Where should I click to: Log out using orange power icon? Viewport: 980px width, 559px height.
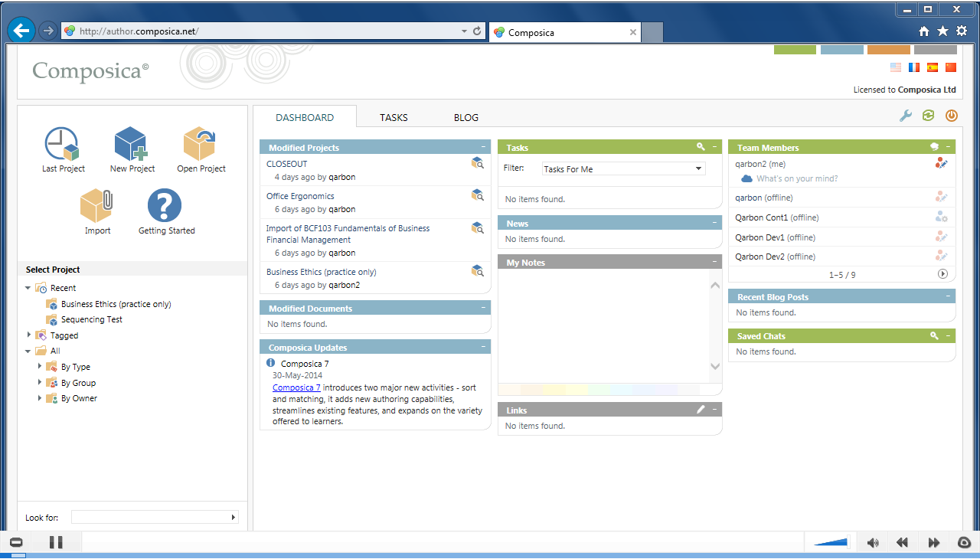click(x=952, y=116)
